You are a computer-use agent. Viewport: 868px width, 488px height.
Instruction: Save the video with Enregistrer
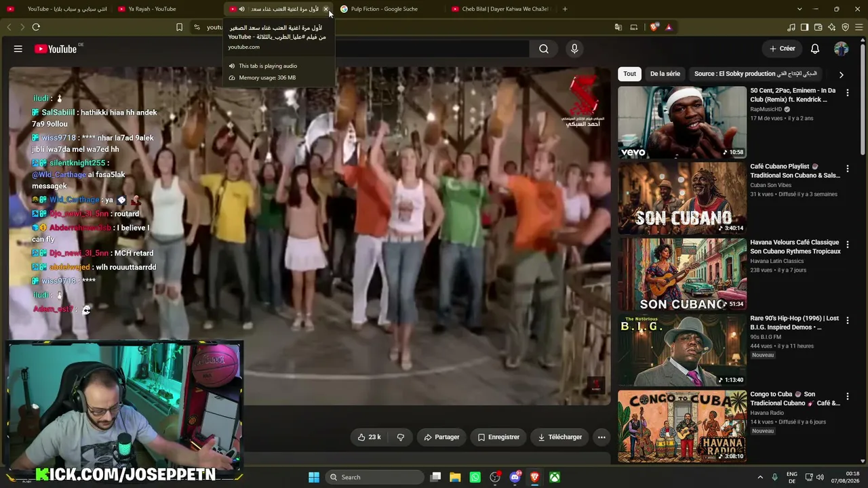[x=498, y=437]
